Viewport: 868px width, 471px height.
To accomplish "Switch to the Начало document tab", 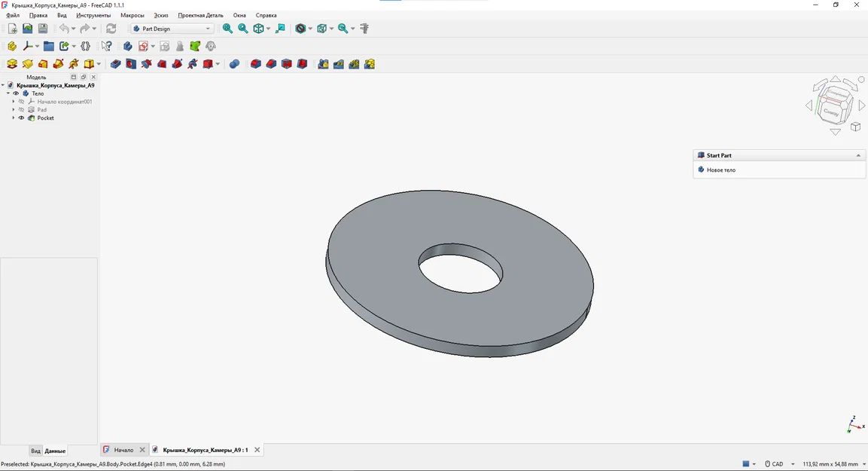I will [123, 450].
